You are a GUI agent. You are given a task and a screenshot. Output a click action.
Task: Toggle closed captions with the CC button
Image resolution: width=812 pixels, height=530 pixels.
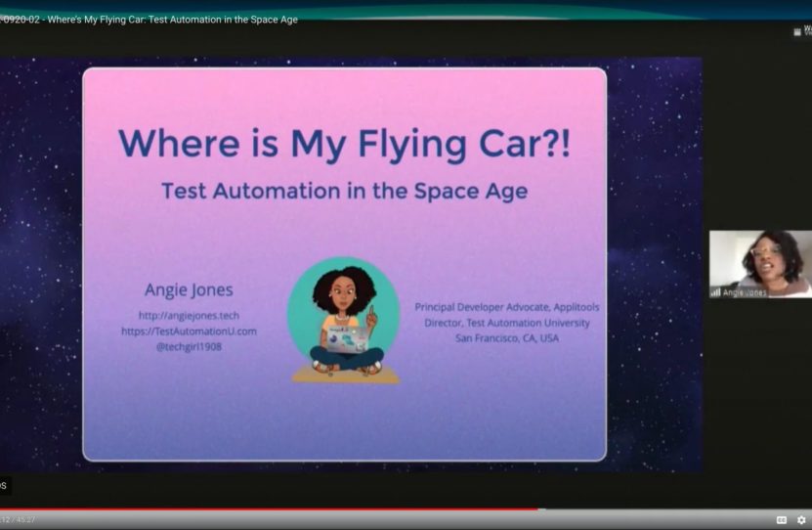(x=781, y=519)
